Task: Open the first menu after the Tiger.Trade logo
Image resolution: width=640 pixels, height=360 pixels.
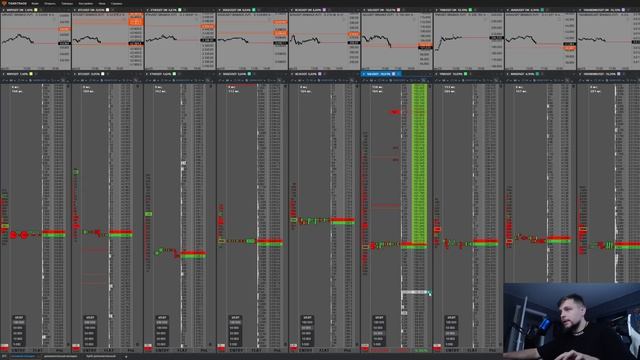Action: [x=35, y=3]
